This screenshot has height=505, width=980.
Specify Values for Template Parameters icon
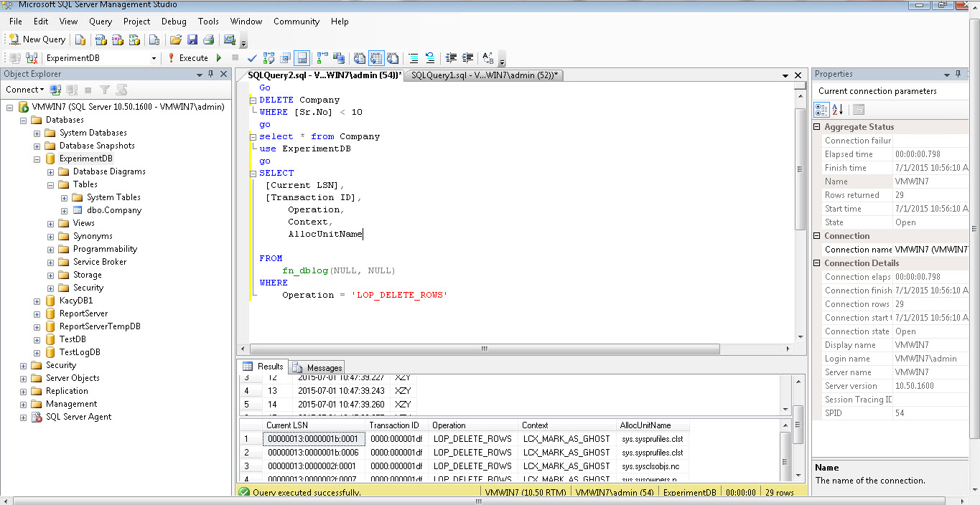click(x=488, y=58)
